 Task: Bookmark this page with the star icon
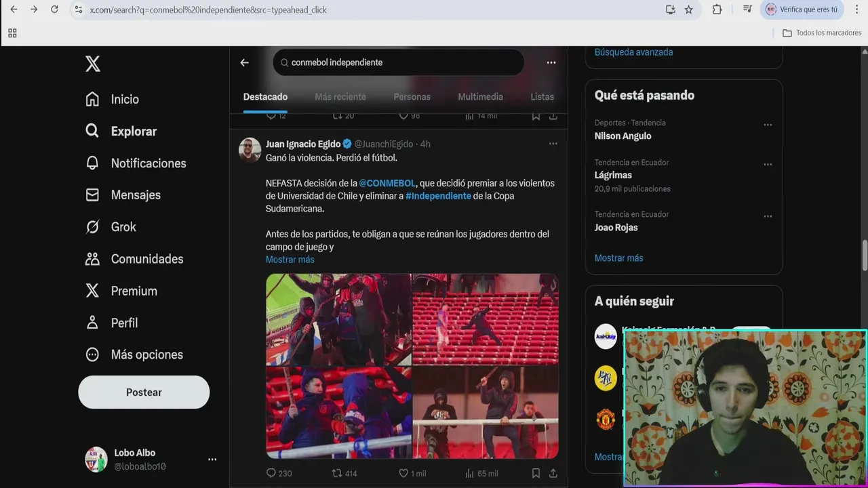pyautogui.click(x=689, y=9)
